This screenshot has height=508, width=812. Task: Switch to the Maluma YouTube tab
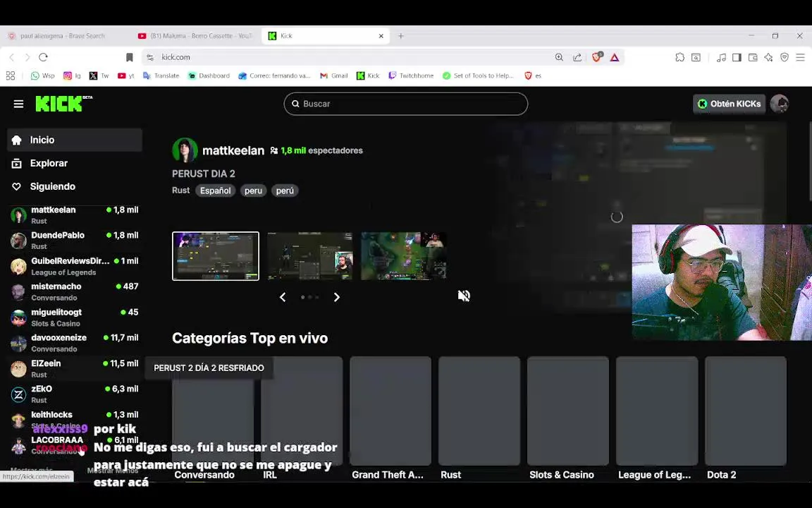tap(196, 36)
